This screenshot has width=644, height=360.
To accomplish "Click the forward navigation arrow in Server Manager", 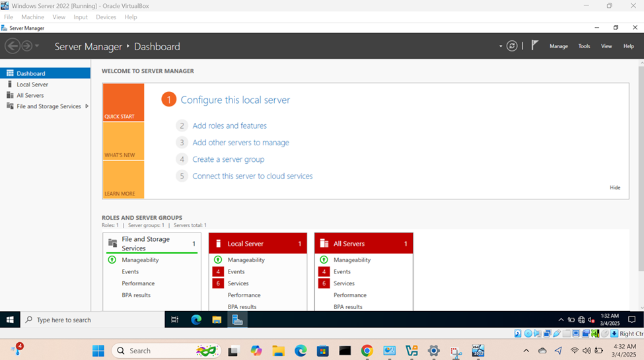I will point(26,46).
